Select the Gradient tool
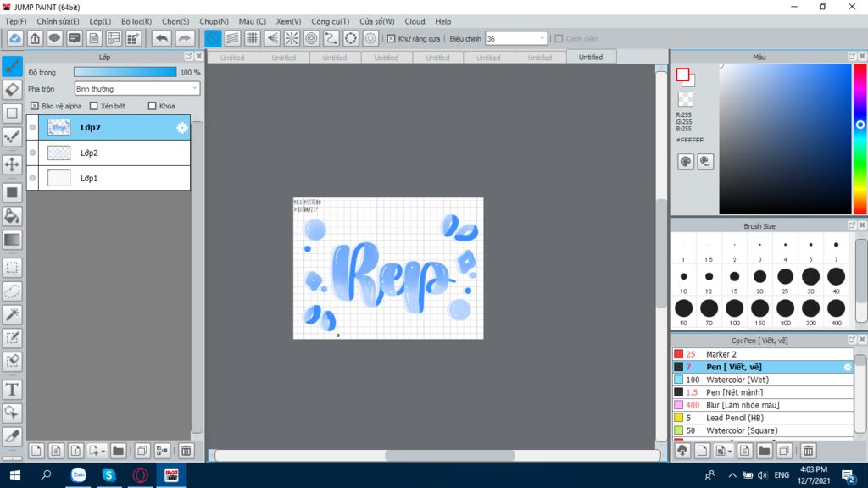868x488 pixels. point(12,240)
